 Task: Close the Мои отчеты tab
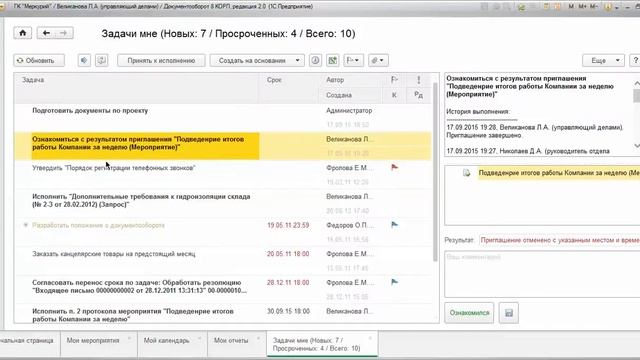tap(258, 338)
